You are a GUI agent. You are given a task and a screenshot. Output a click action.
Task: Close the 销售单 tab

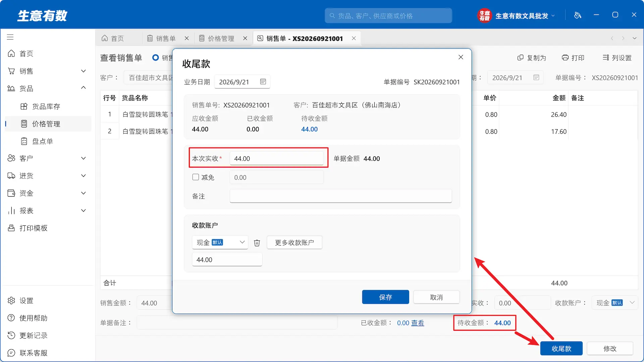pyautogui.click(x=187, y=38)
